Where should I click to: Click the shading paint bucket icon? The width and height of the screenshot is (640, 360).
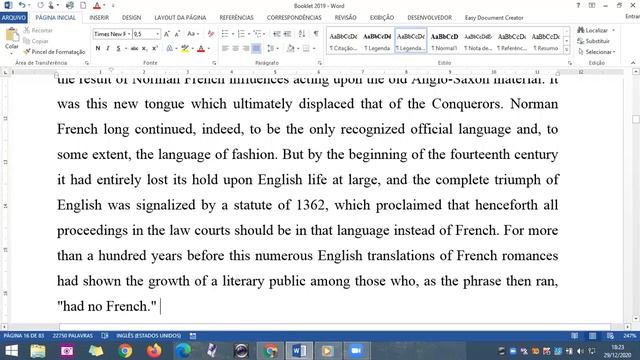click(290, 49)
